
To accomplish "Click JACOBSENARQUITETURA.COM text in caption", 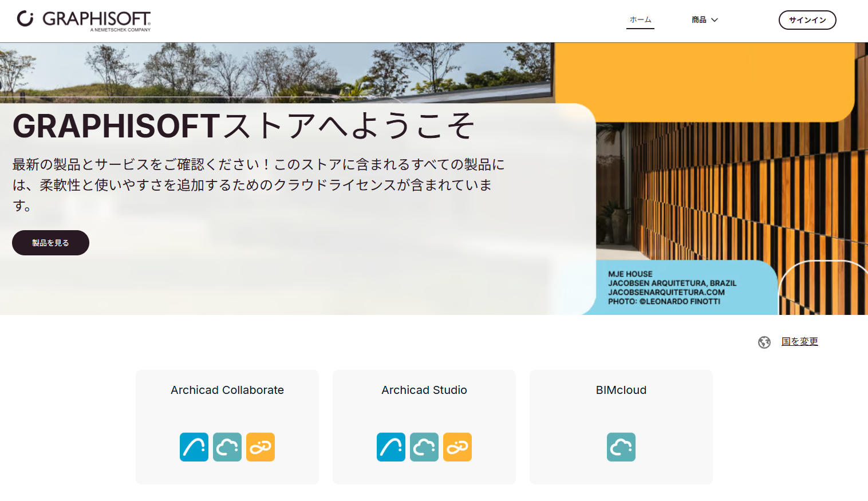I will [x=666, y=292].
